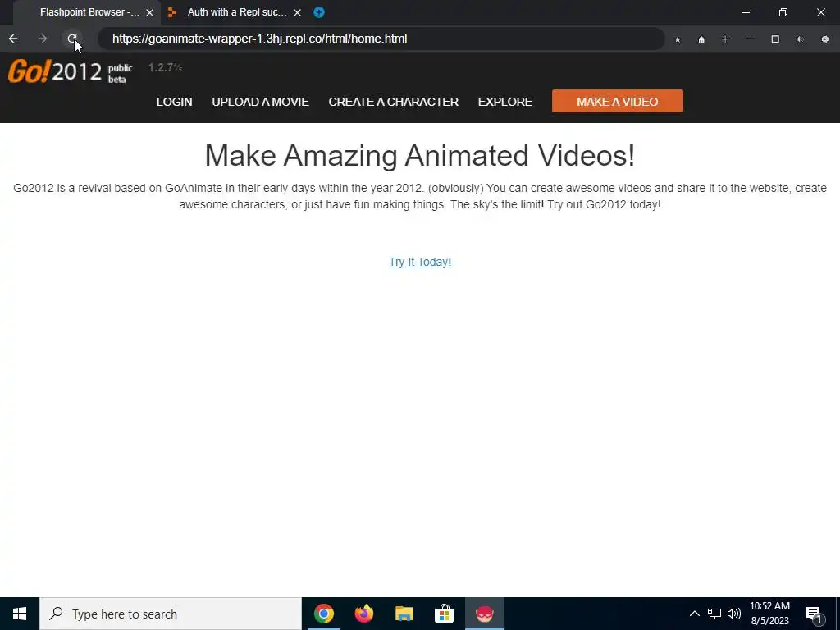Bookmark the page with the star icon

pos(678,39)
